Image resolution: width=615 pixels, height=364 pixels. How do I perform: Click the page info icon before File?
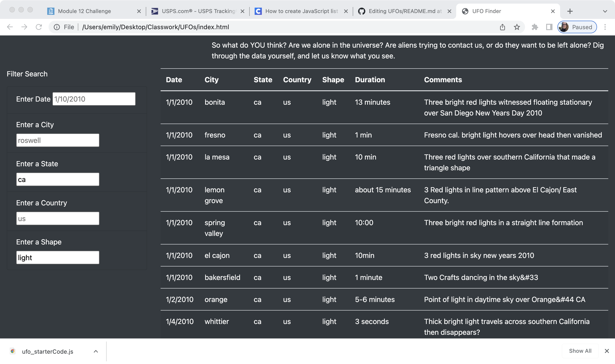[x=57, y=27]
